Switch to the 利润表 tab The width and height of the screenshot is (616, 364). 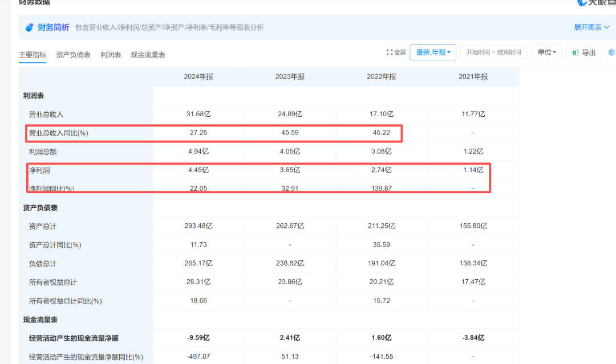coord(111,55)
